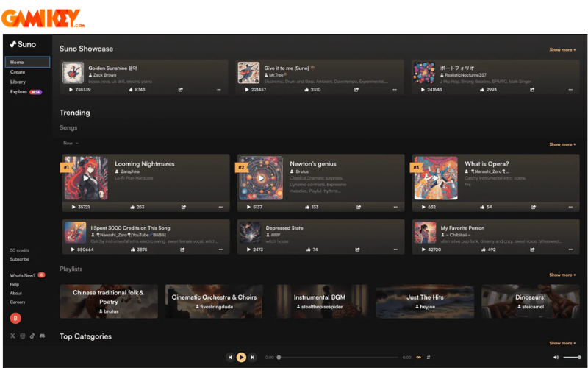This screenshot has height=368, width=588.
Task: Go to the previous track in the player
Action: pos(230,357)
